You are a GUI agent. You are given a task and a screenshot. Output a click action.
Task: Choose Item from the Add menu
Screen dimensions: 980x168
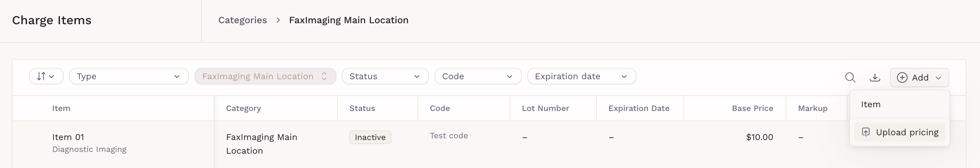tap(871, 104)
